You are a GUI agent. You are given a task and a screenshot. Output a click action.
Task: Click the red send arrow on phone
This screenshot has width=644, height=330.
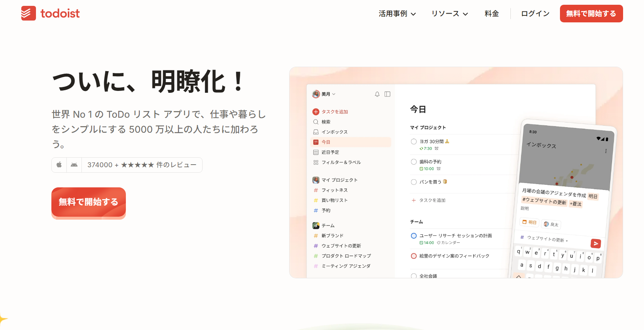(x=595, y=243)
